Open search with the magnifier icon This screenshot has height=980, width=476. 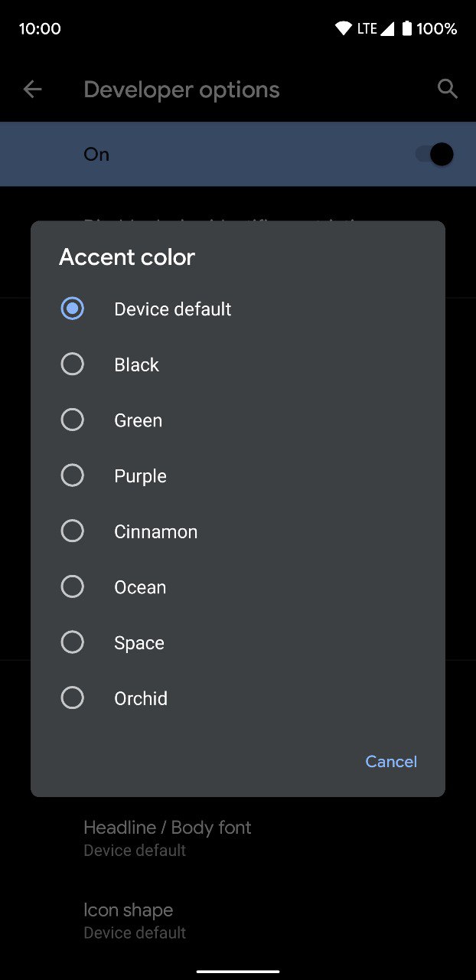point(448,89)
